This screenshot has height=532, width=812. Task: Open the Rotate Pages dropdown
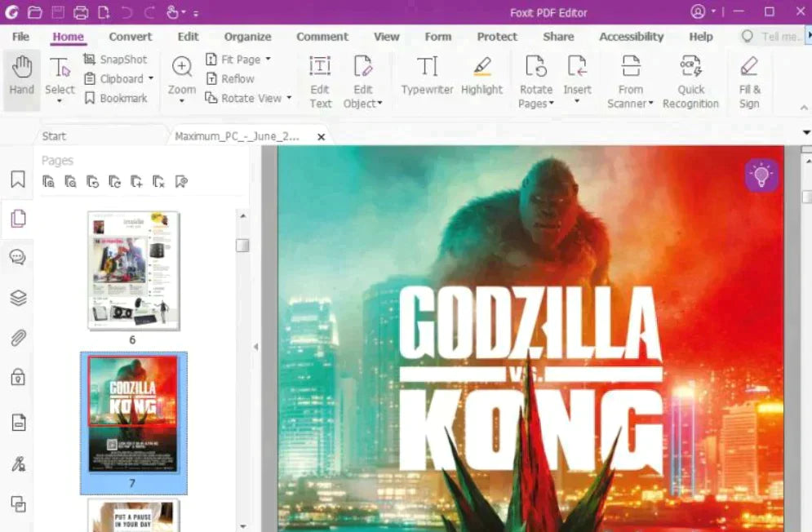tap(552, 104)
